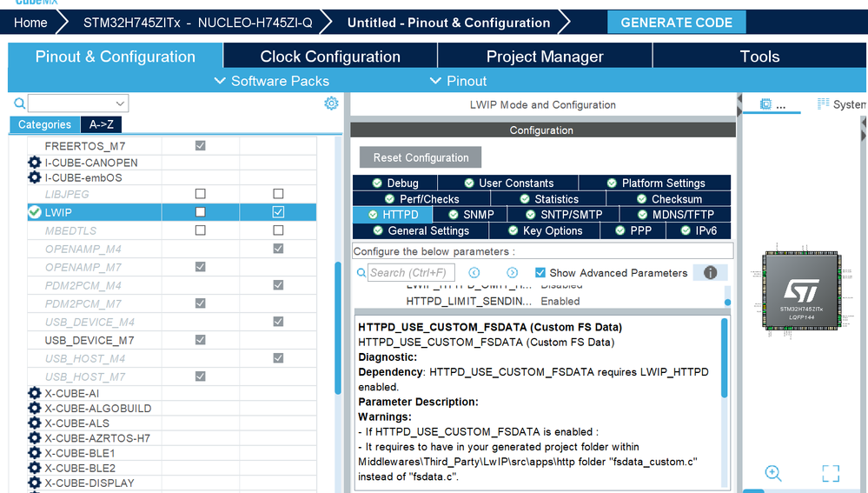
Task: Open the MDNS/TFTP tab
Action: pos(675,215)
